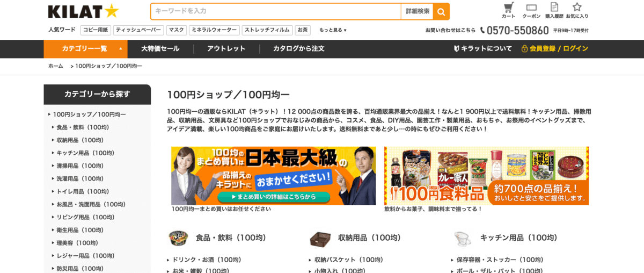The width and height of the screenshot is (644, 273).
Task: View purchase history icon
Action: [554, 7]
